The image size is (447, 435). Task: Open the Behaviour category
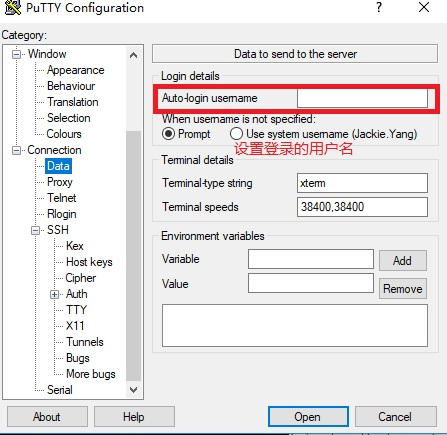pyautogui.click(x=71, y=86)
